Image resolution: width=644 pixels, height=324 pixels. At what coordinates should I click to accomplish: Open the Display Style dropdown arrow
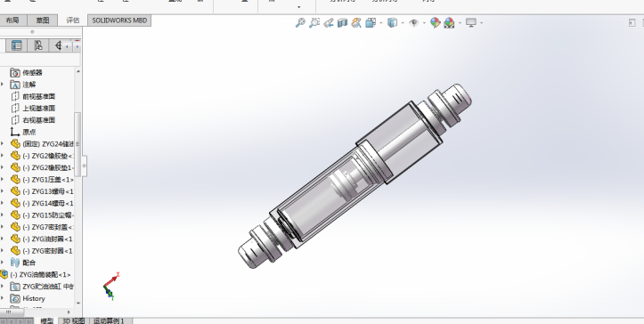tap(403, 23)
